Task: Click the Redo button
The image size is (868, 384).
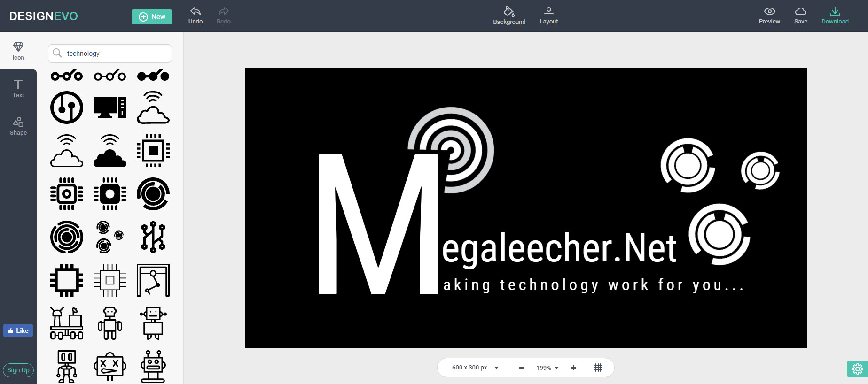Action: coord(224,15)
